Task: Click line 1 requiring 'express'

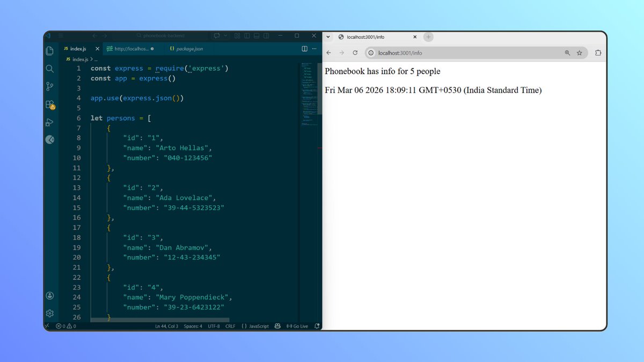Action: tap(159, 69)
